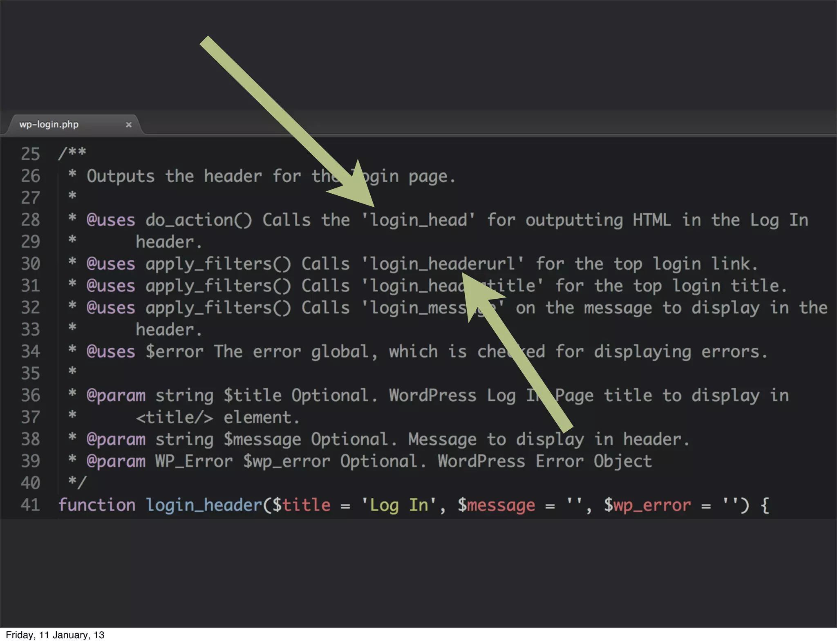837x644 pixels.
Task: Click the opening curly brace on line 41
Action: point(765,505)
